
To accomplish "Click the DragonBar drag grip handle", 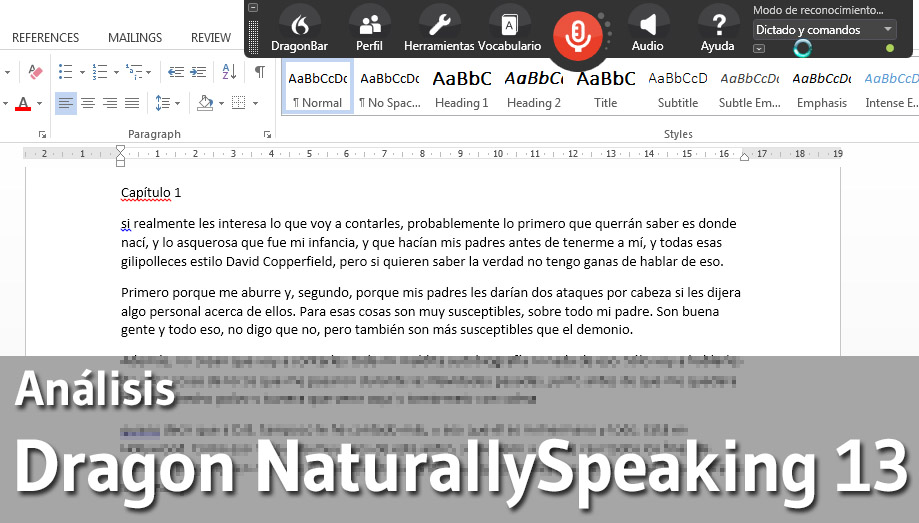I will click(253, 37).
